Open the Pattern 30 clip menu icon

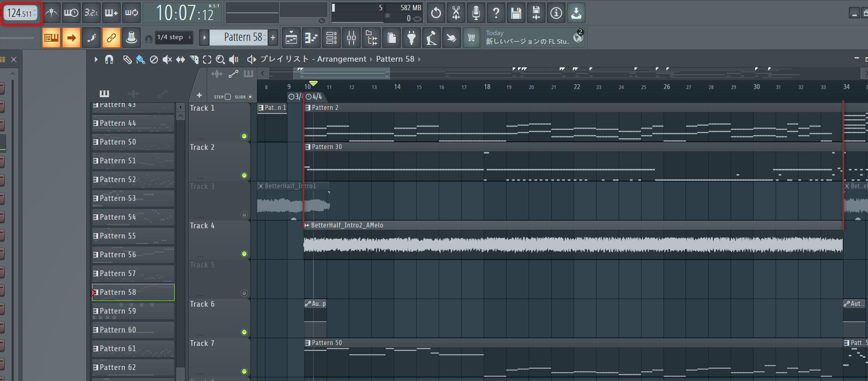click(x=308, y=147)
